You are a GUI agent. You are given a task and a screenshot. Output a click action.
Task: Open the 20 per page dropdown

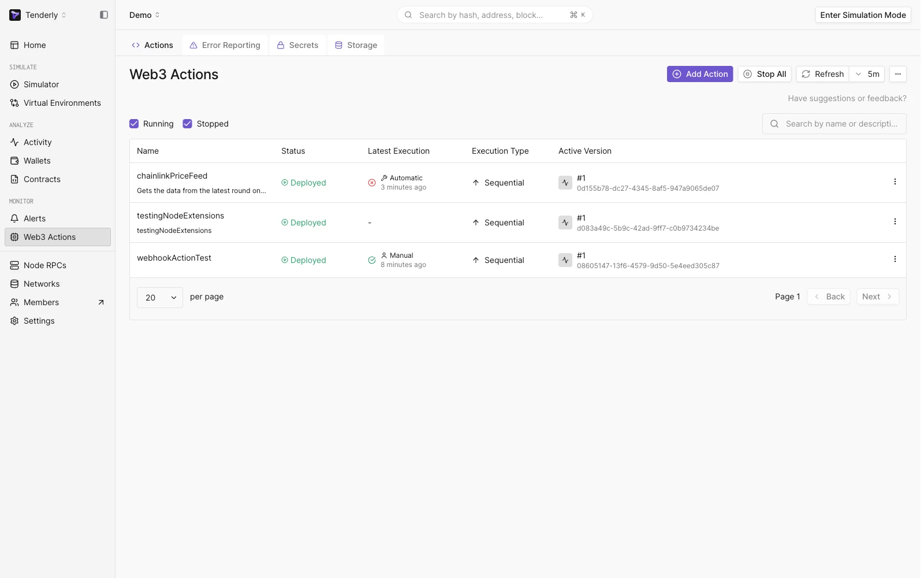tap(160, 298)
